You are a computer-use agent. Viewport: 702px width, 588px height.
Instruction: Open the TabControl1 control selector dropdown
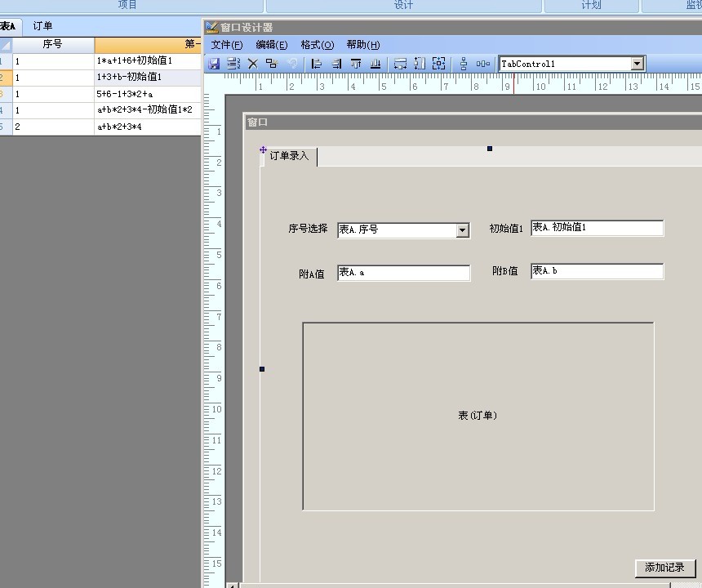637,64
